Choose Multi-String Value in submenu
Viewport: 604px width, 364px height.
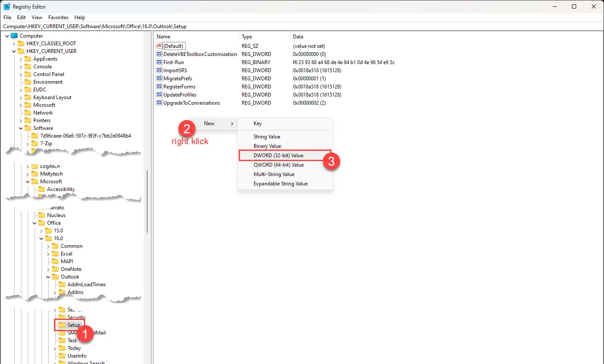point(285,174)
